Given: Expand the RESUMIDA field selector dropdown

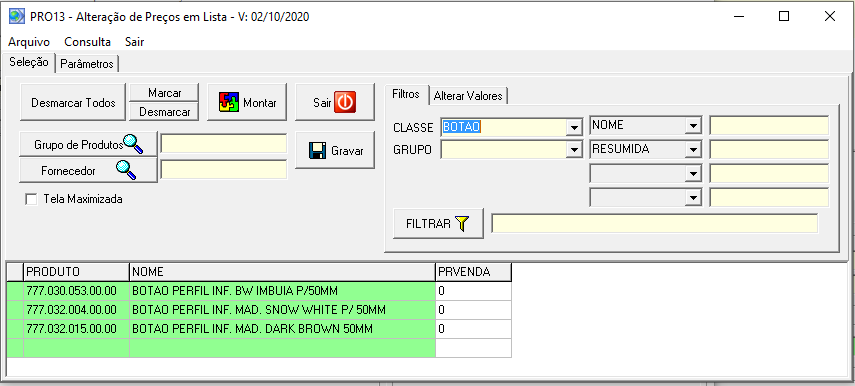Looking at the screenshot, I should click(693, 149).
